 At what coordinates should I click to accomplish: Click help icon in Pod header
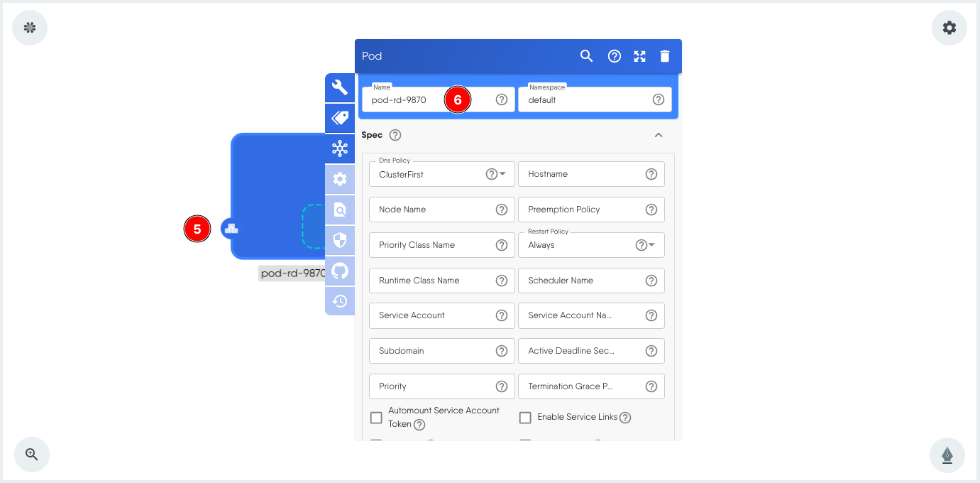[615, 56]
